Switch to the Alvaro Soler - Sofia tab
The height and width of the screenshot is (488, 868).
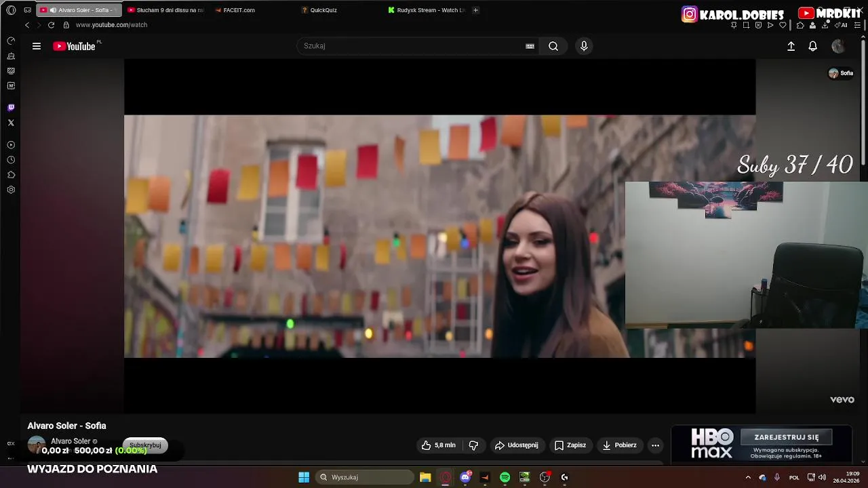[x=79, y=10]
